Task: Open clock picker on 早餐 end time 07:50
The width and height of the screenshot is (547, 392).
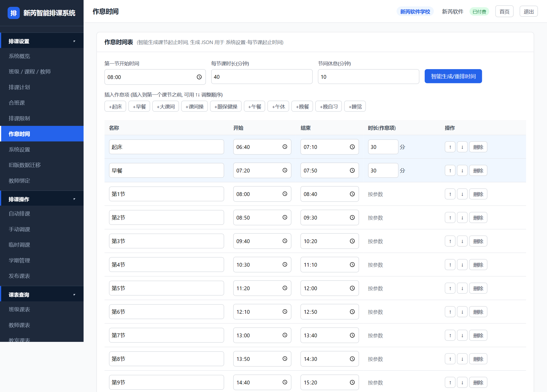Action: (x=352, y=170)
